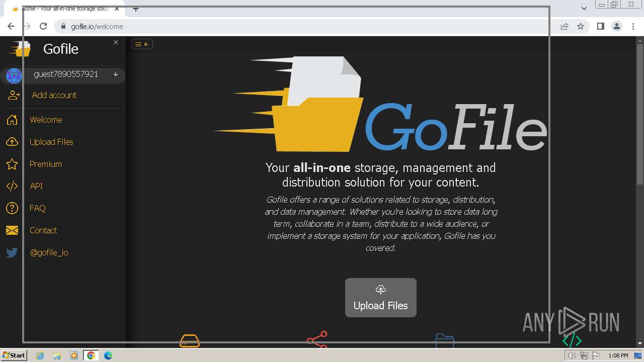Click the Upload Files cloud icon in sidebar
This screenshot has width=644, height=362.
point(12,142)
